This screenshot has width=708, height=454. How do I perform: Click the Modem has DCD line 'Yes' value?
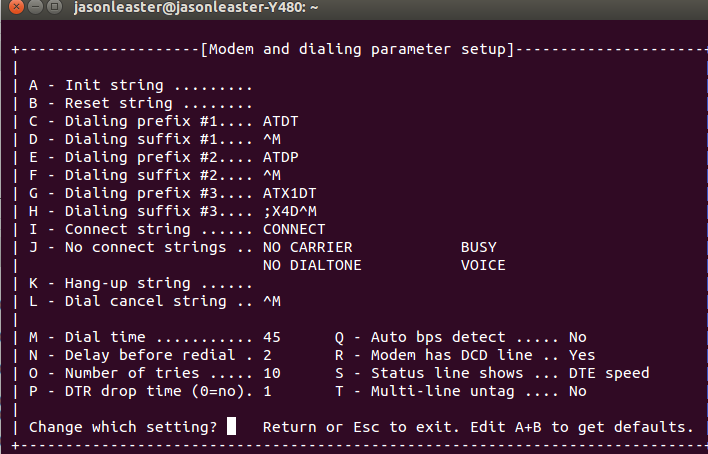point(581,355)
